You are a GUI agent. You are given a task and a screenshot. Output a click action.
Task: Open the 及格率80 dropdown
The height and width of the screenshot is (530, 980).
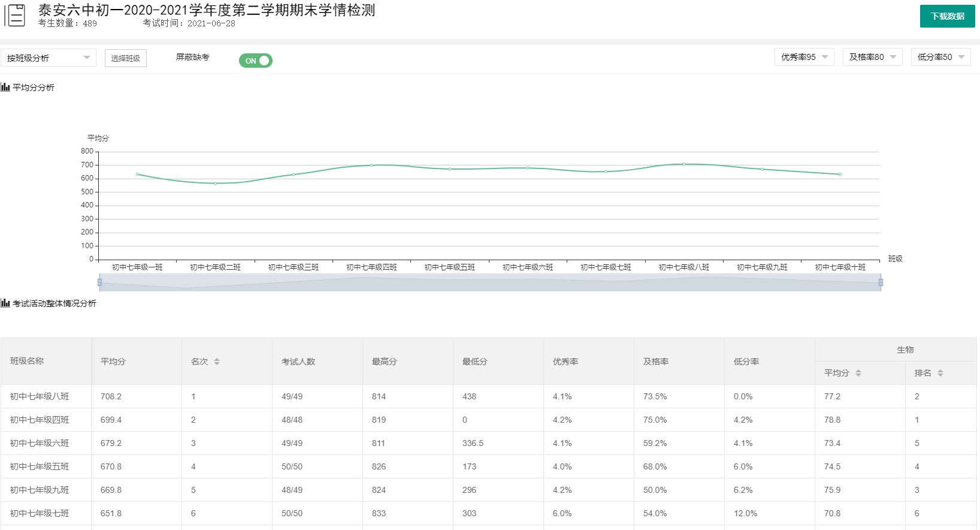point(873,57)
